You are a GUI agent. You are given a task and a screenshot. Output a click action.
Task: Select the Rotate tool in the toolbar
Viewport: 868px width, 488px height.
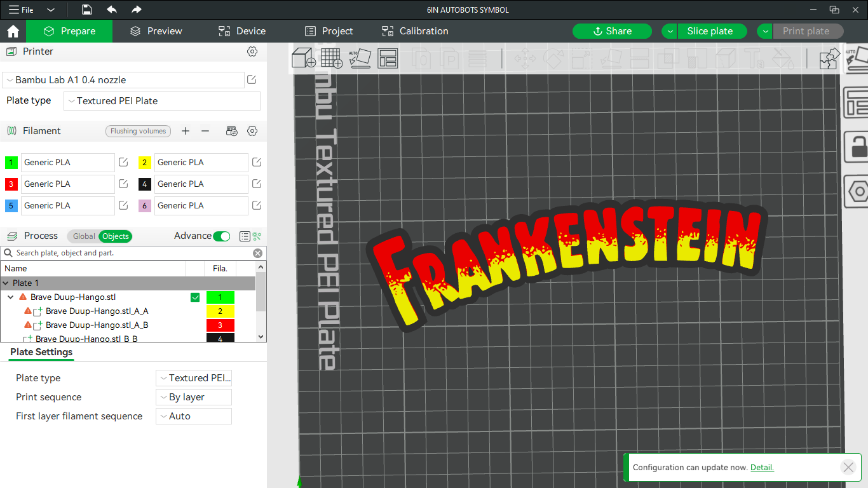[x=553, y=59]
